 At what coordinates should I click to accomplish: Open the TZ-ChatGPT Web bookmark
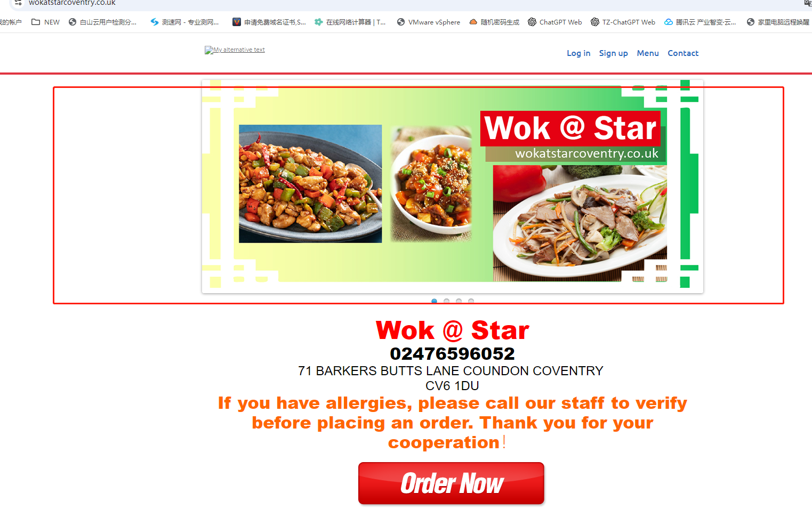(x=623, y=22)
